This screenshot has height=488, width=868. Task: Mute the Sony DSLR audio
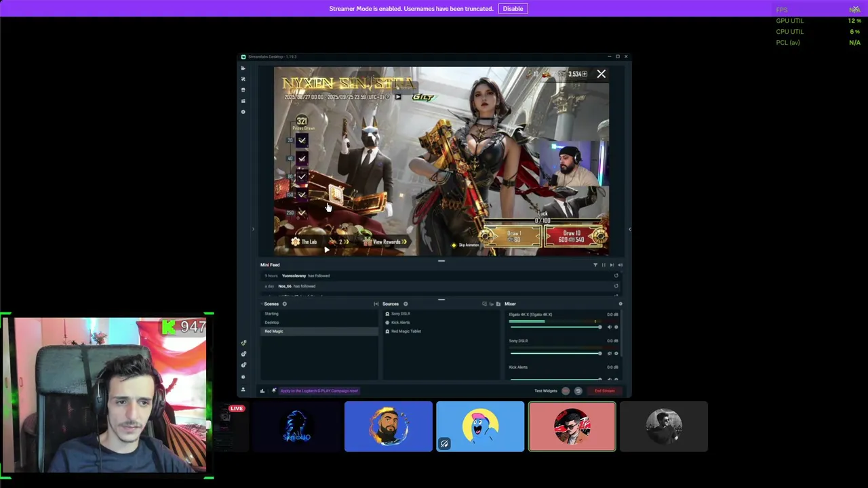[x=609, y=353]
